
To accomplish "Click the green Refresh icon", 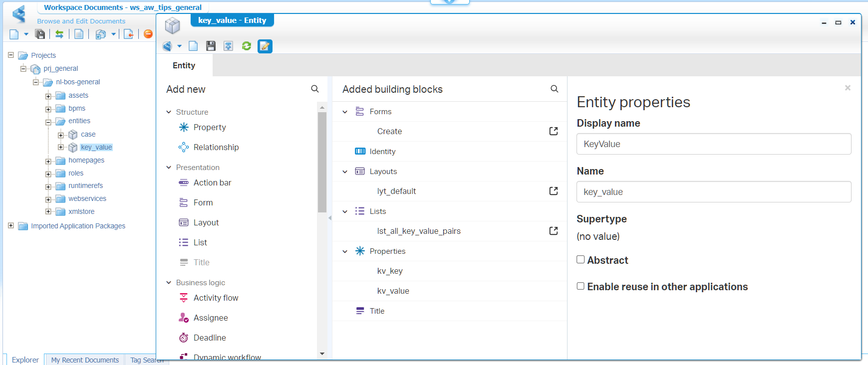I will pos(246,46).
